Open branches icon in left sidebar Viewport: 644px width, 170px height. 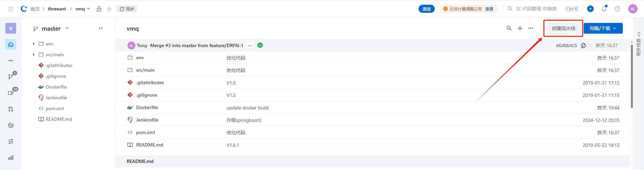pyautogui.click(x=11, y=76)
